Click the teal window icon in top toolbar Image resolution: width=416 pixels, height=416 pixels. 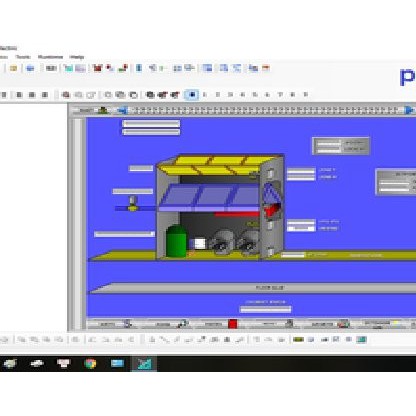pos(68,69)
